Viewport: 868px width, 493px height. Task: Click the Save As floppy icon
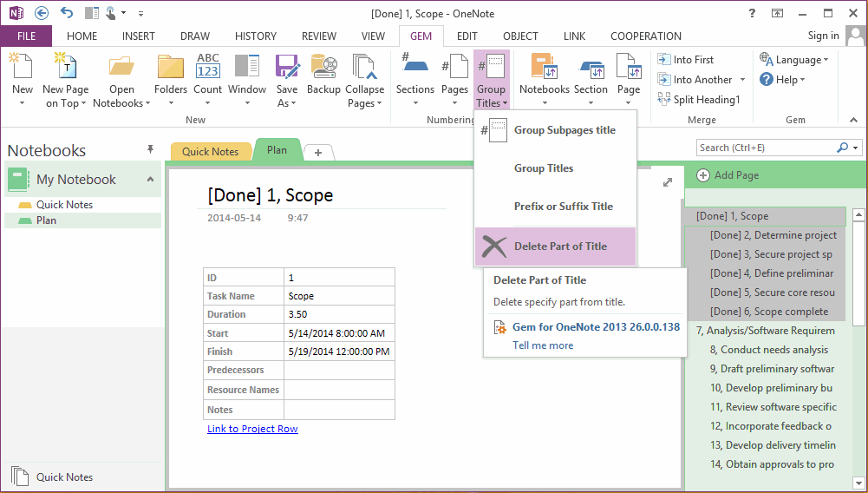click(287, 67)
